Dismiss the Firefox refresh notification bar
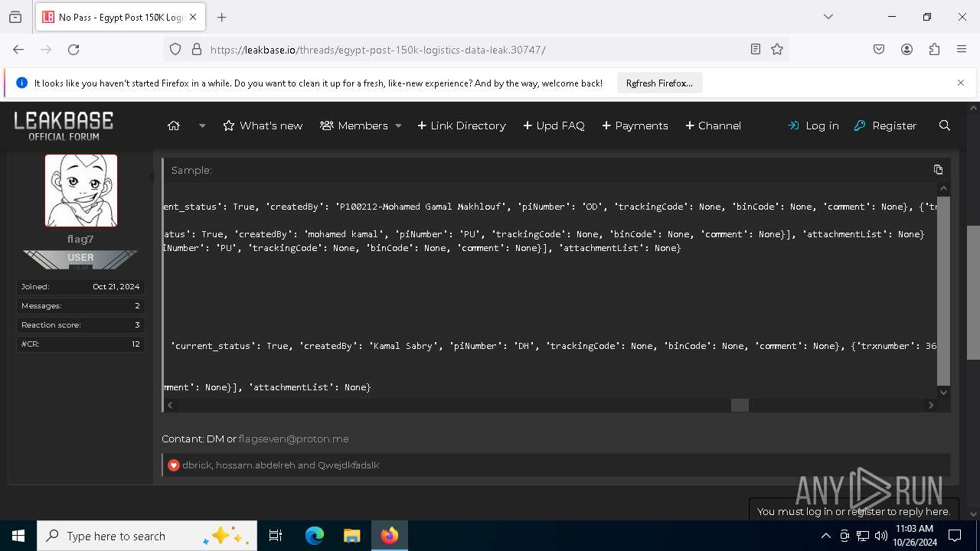The width and height of the screenshot is (980, 551). pyautogui.click(x=961, y=83)
